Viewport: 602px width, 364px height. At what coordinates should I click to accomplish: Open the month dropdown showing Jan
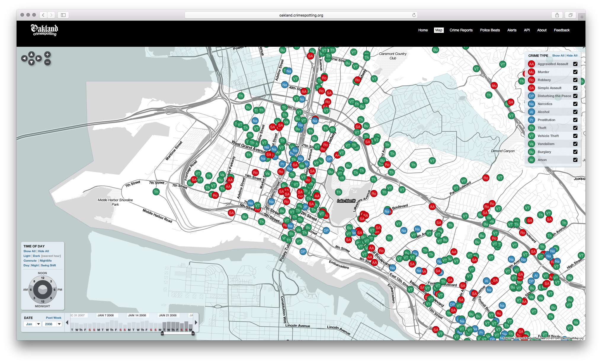point(32,324)
